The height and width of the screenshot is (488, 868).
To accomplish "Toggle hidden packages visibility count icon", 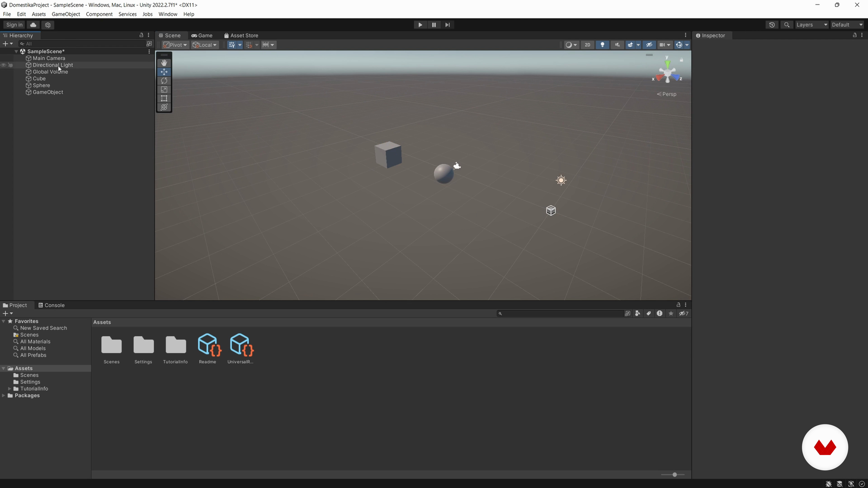I will [684, 314].
